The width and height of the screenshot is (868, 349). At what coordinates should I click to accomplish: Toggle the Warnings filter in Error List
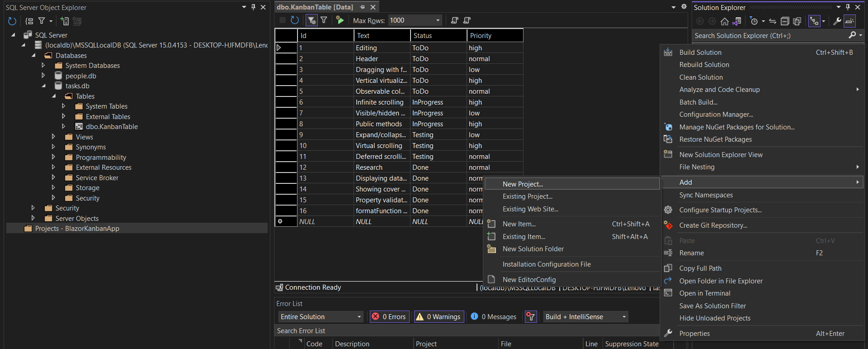[438, 317]
